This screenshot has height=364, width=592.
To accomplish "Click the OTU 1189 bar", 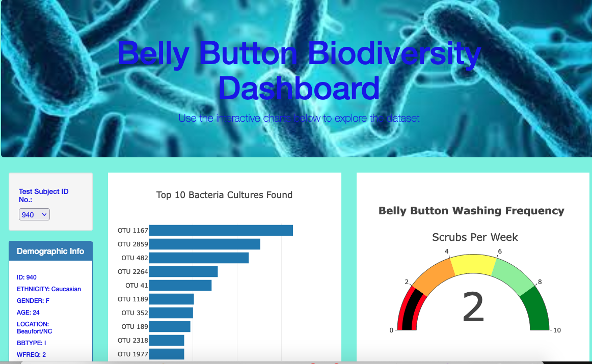I will (171, 299).
